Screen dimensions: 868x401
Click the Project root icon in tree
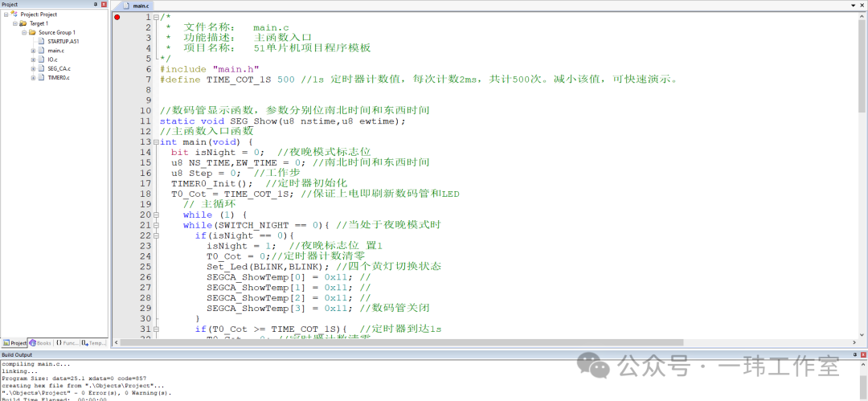point(14,14)
